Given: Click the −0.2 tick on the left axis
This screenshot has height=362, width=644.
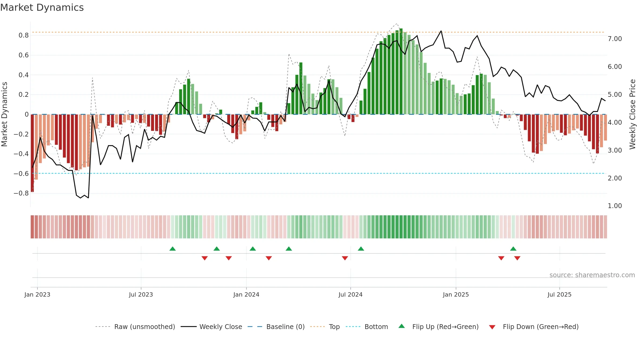Looking at the screenshot, I should (21, 134).
